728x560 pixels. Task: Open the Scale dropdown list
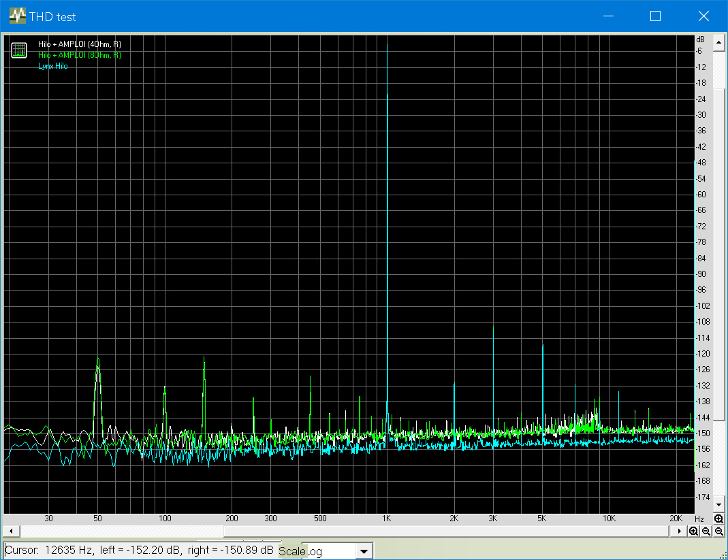tap(364, 551)
